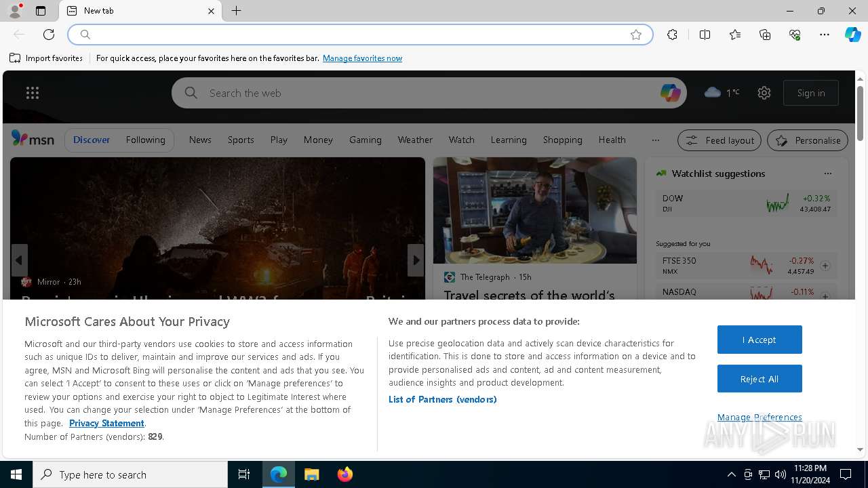Open Manage favorites now link
This screenshot has width=868, height=488.
[362, 58]
